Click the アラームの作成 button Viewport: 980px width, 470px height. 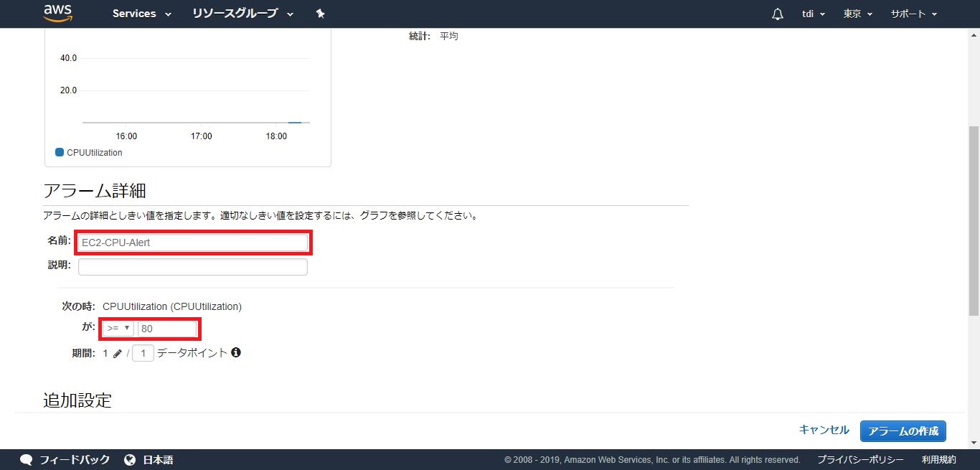tap(903, 431)
